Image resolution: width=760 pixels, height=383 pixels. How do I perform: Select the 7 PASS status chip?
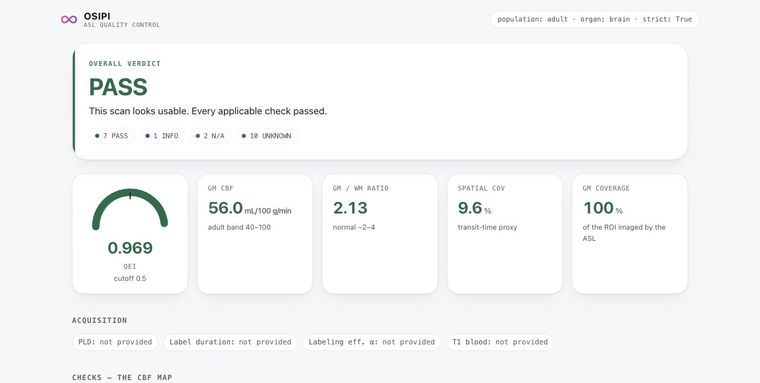(111, 136)
